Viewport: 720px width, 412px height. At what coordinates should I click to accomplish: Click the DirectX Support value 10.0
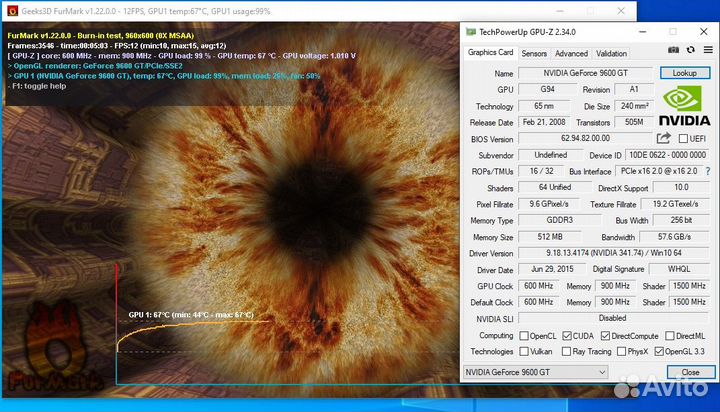point(681,187)
